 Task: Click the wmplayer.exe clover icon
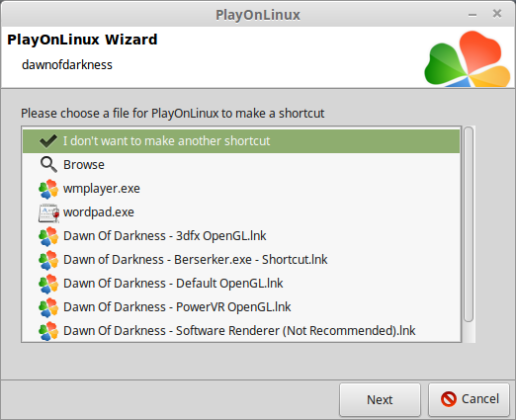(48, 189)
